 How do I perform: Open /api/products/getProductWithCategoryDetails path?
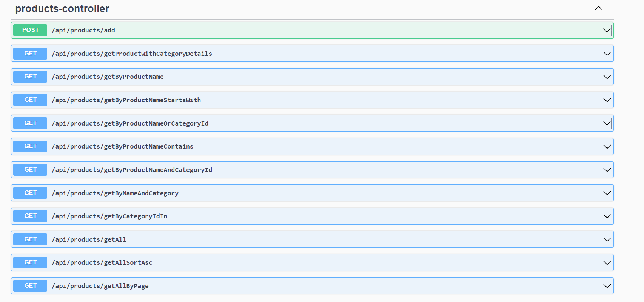tap(132, 54)
